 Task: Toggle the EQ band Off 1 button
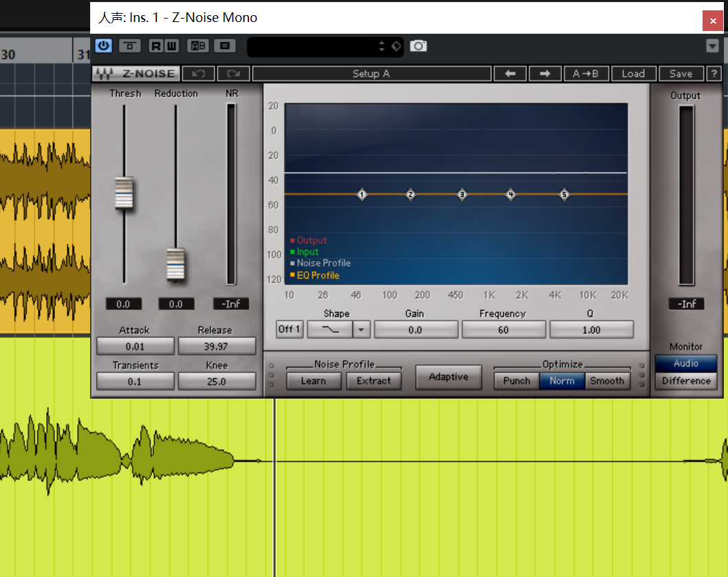pos(289,329)
